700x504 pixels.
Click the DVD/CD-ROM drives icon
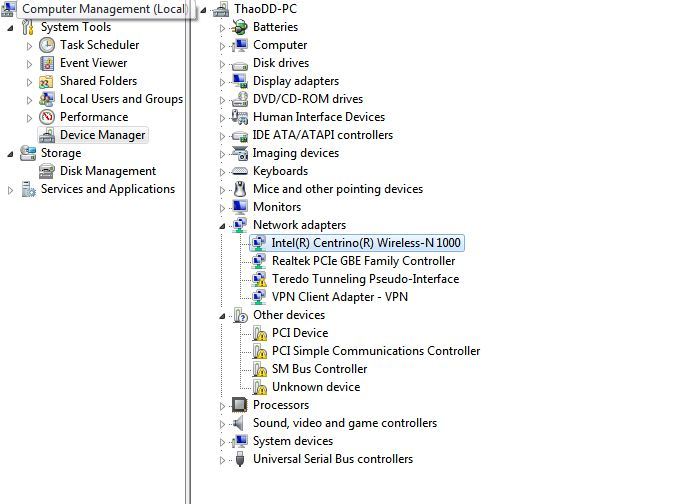[240, 99]
